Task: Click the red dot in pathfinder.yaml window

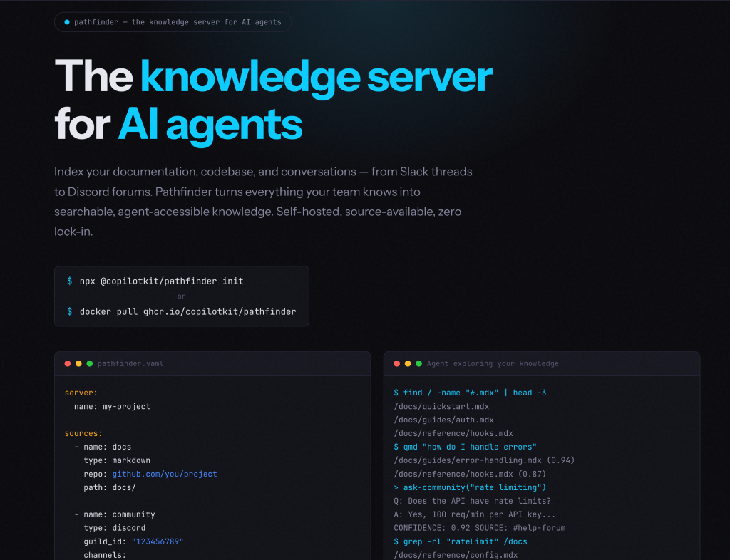Action: coord(68,364)
